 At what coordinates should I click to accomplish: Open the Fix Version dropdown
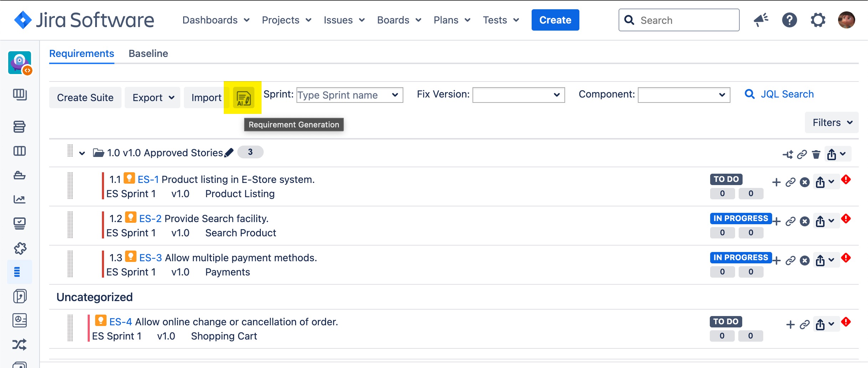(x=518, y=95)
